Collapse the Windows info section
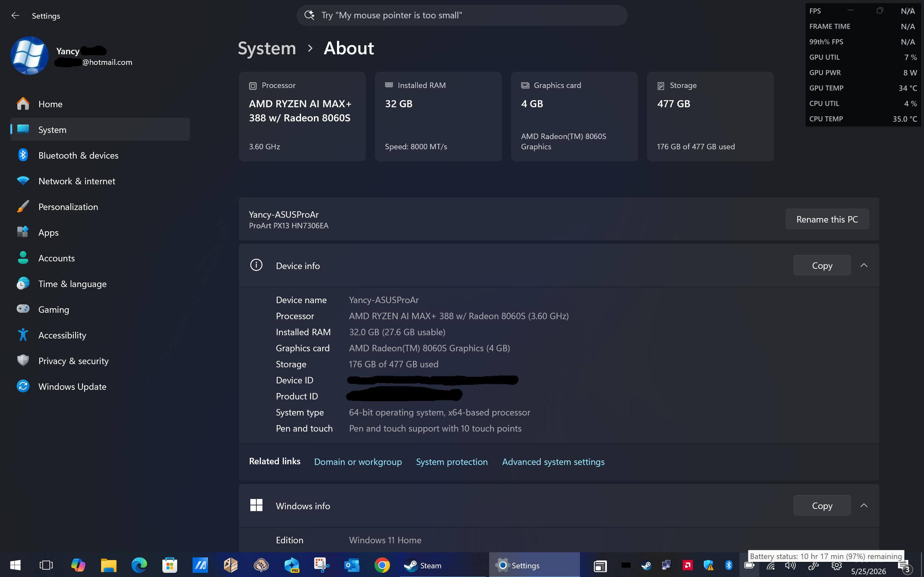Viewport: 924px width, 577px height. [x=864, y=506]
